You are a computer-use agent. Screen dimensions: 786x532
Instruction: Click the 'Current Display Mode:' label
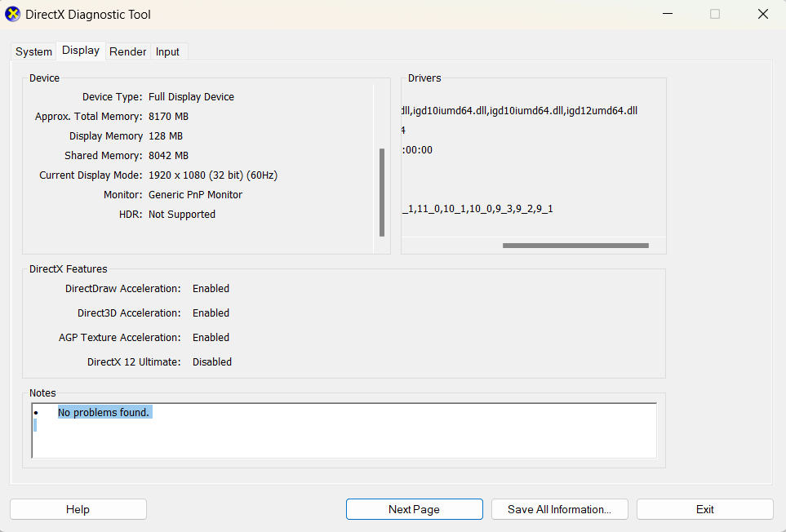click(91, 175)
